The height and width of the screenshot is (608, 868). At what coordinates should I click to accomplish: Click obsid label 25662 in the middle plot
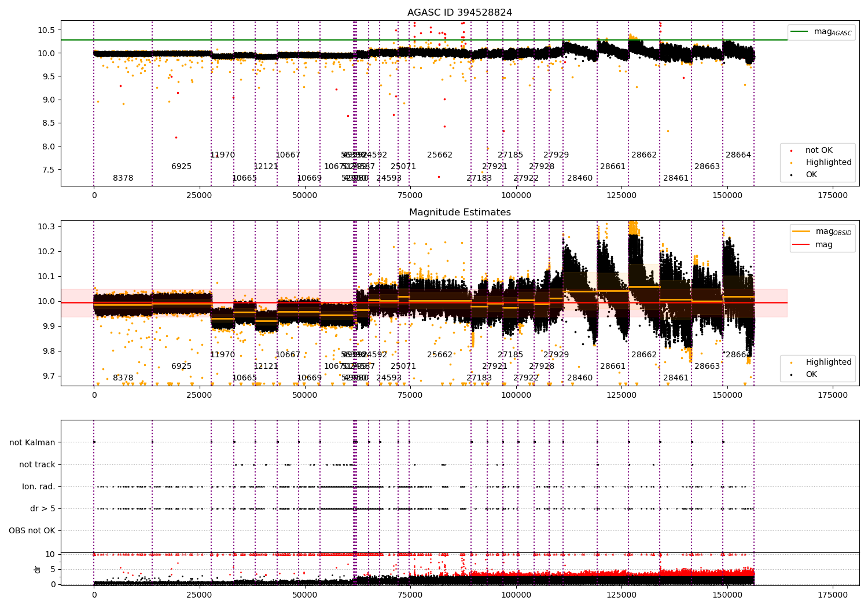(440, 355)
